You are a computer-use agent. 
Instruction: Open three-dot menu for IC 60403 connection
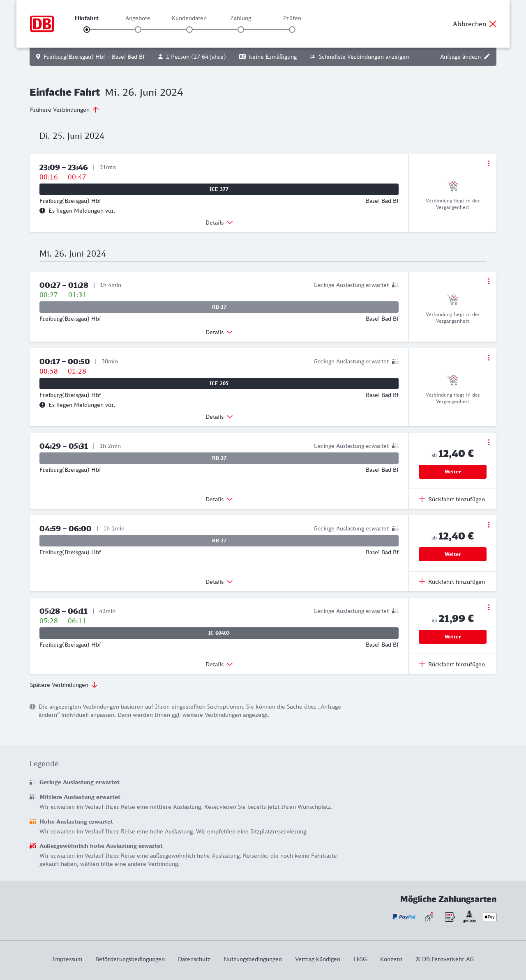(x=489, y=607)
